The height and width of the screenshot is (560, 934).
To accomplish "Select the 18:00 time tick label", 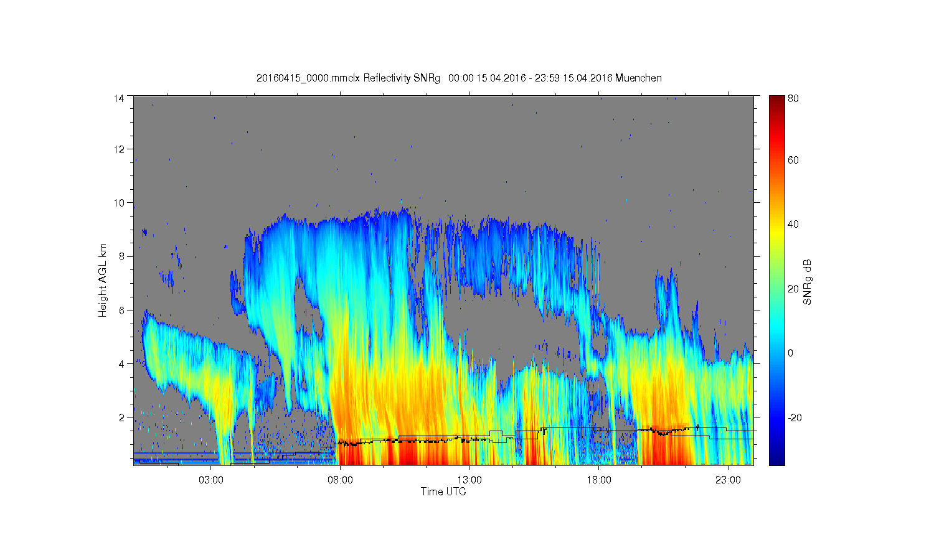I will [598, 480].
